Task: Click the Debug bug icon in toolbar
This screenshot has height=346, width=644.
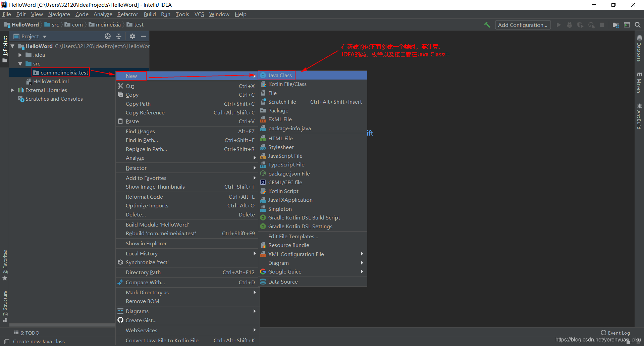Action: [570, 25]
